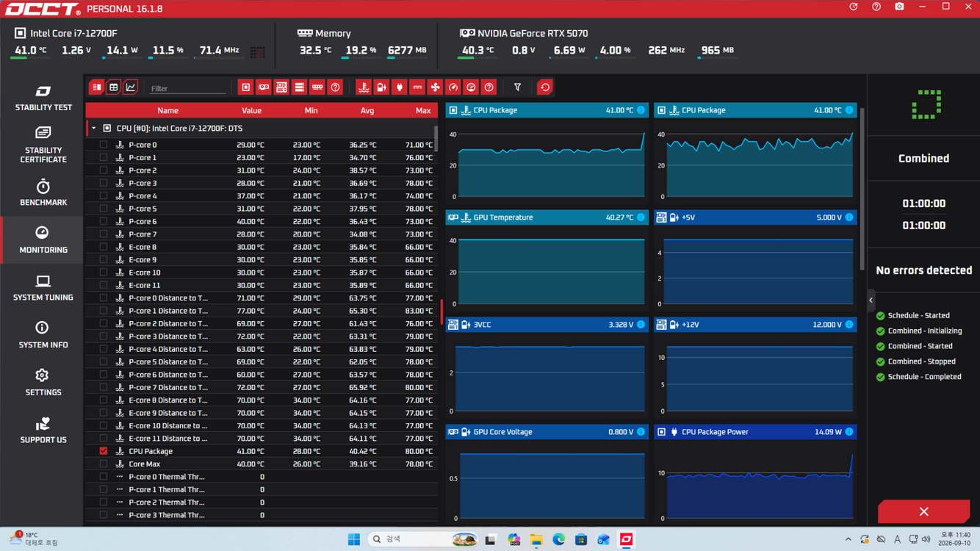The height and width of the screenshot is (551, 980).
Task: Show hidden system tray icons
Action: pos(848,539)
